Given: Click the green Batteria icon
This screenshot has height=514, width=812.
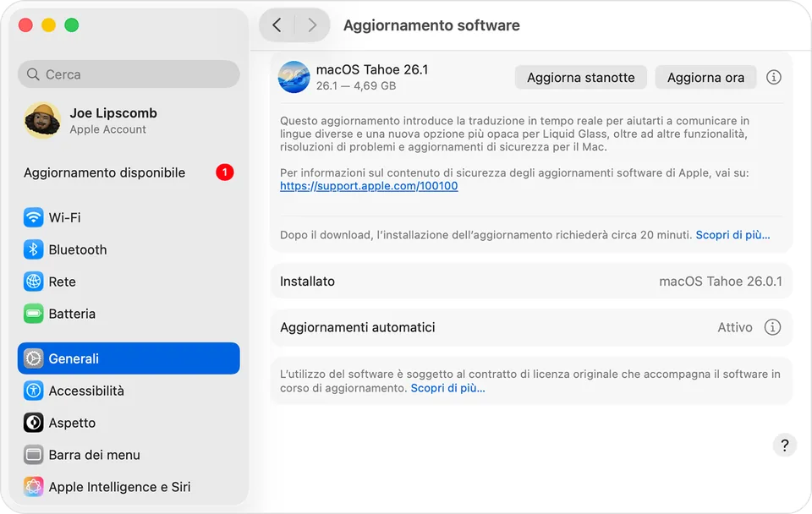Looking at the screenshot, I should (x=33, y=314).
